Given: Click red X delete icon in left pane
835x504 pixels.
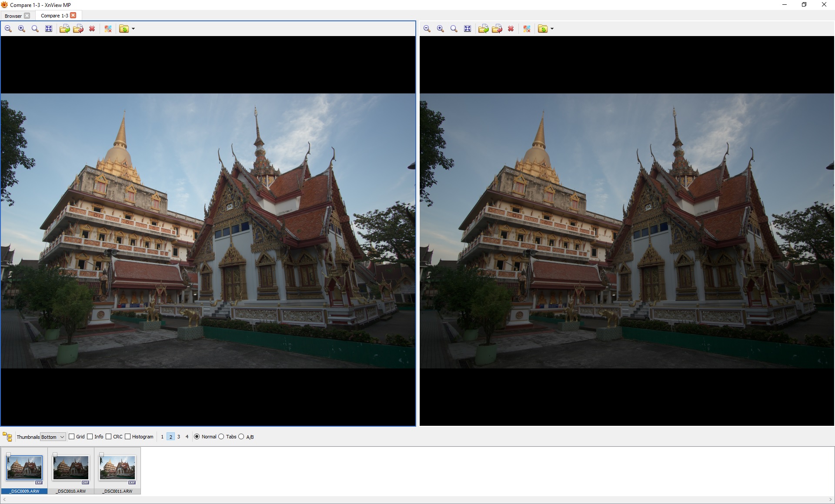Looking at the screenshot, I should tap(92, 29).
